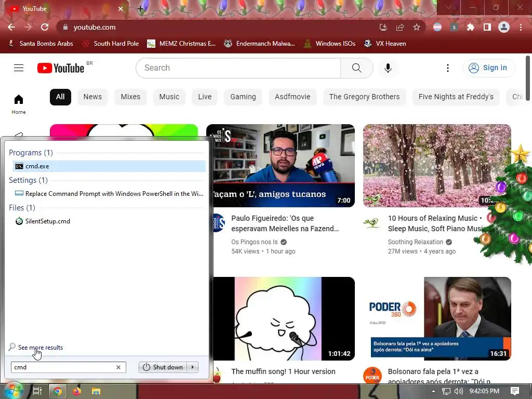The height and width of the screenshot is (399, 532).
Task: Open VX Heaven bookmark
Action: click(x=385, y=44)
